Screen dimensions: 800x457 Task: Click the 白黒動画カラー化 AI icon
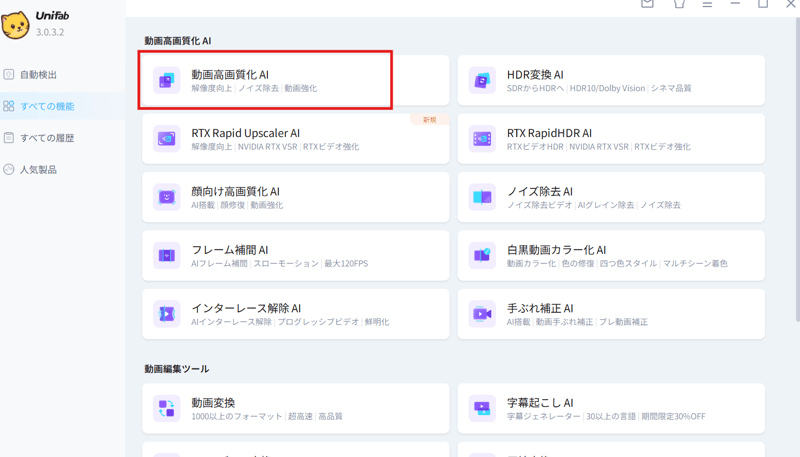482,256
